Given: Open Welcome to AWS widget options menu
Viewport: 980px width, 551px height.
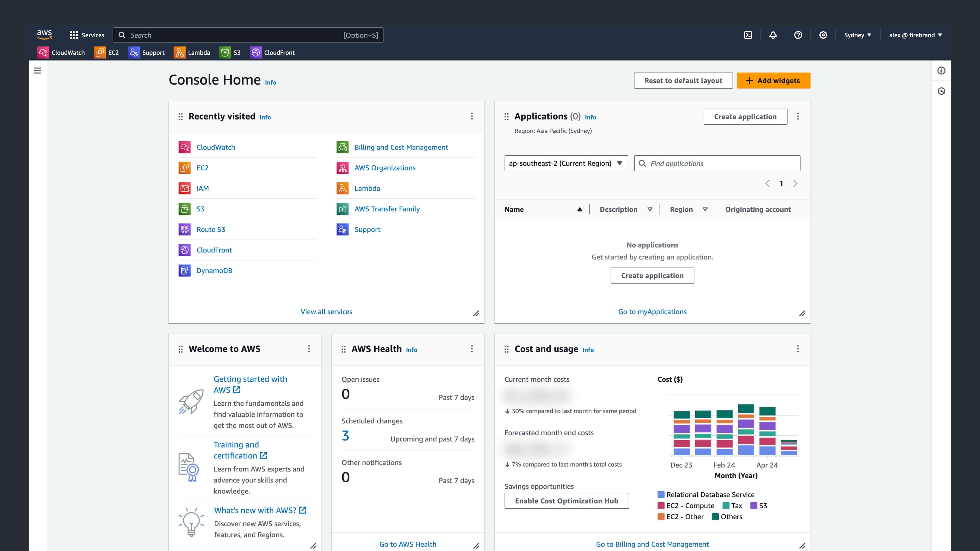Looking at the screenshot, I should [309, 349].
